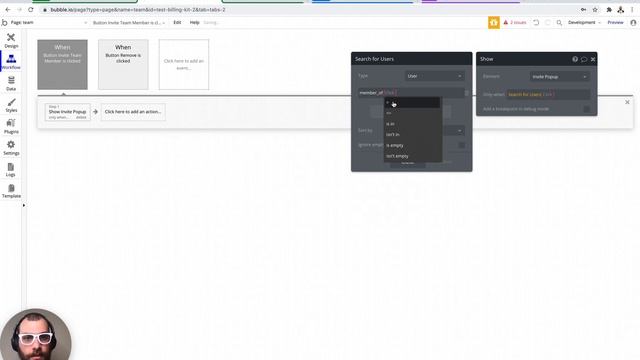The width and height of the screenshot is (640, 360).
Task: Open browser extensions puzzle icon
Action: (x=609, y=9)
